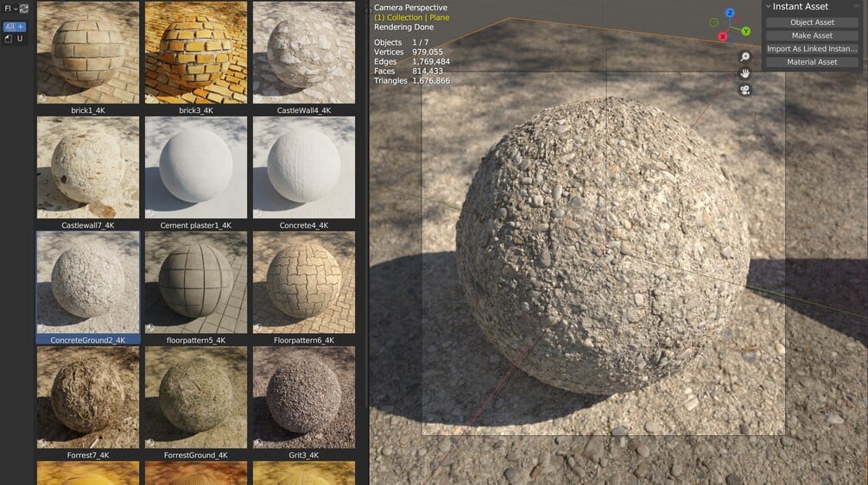
Task: Click the negative Y axis circle on gizmo
Action: click(713, 22)
